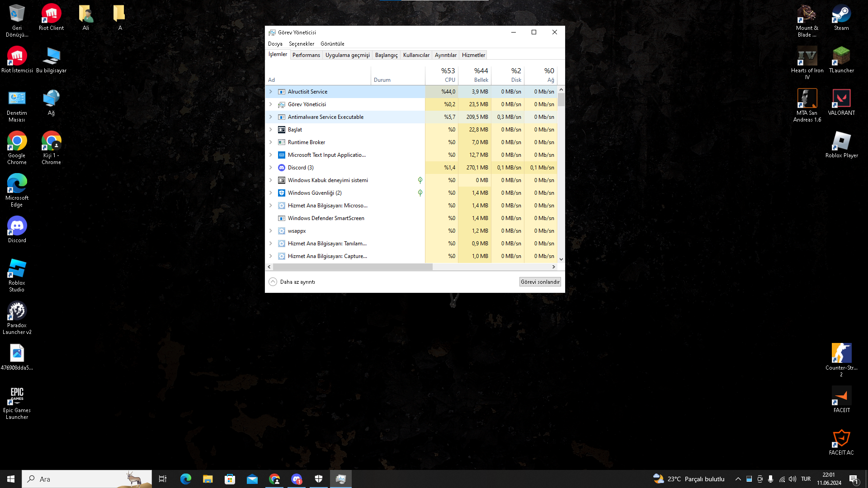Image resolution: width=868 pixels, height=488 pixels.
Task: Expand the wsappx process row
Action: [x=271, y=231]
